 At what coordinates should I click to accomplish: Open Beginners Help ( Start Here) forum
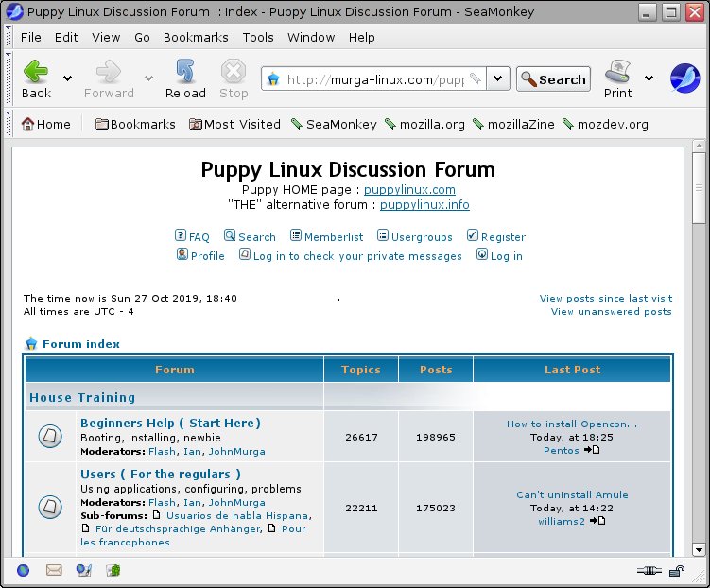171,423
